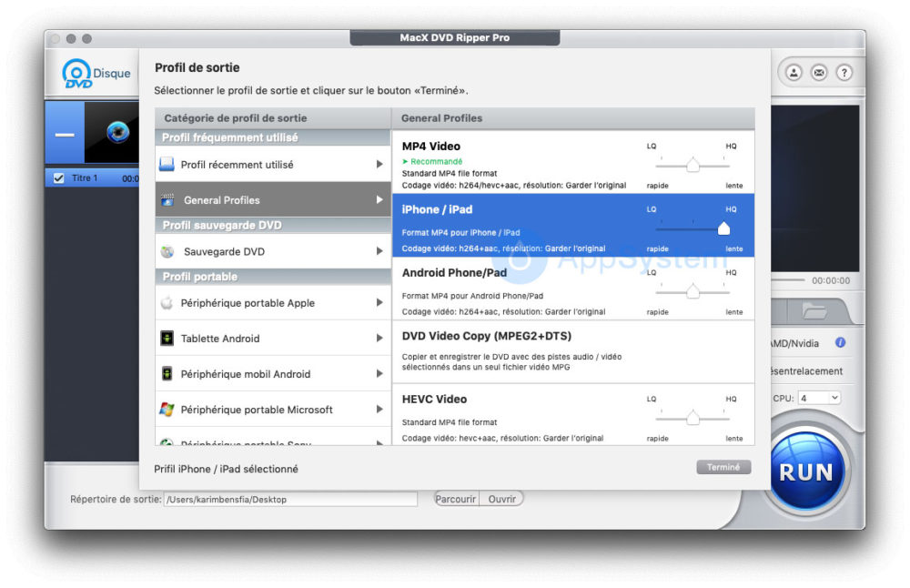Screen dimensions: 910x588
Task: Open the user account icon
Action: pyautogui.click(x=794, y=73)
